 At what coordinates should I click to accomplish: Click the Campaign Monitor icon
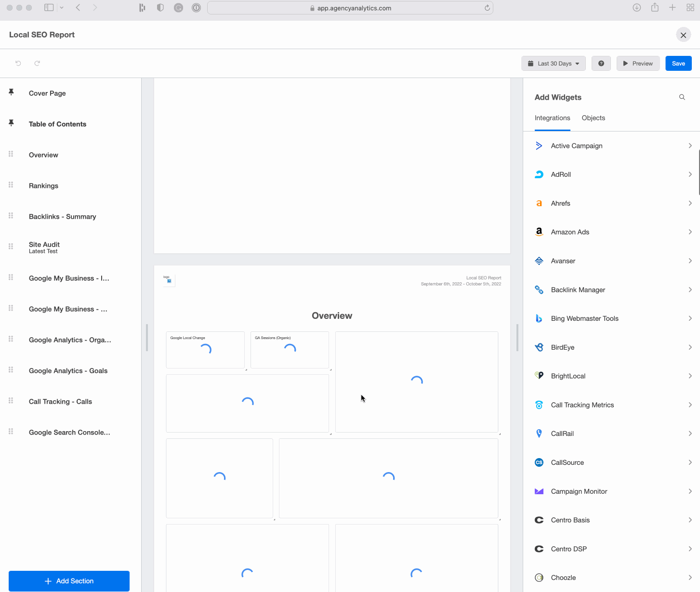click(539, 491)
